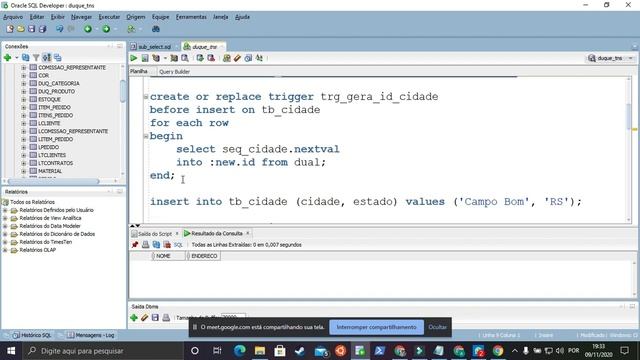
Task: Select the ITEM_PEDIDO table
Action: pyautogui.click(x=54, y=107)
